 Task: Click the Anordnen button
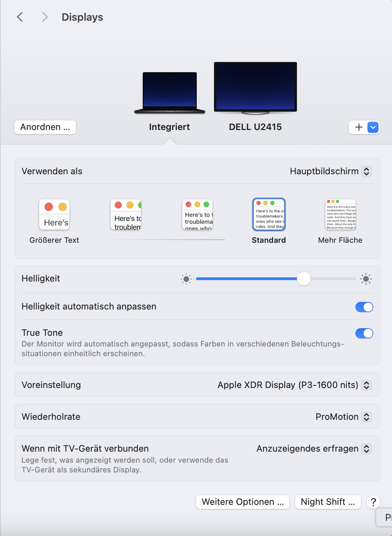click(45, 127)
